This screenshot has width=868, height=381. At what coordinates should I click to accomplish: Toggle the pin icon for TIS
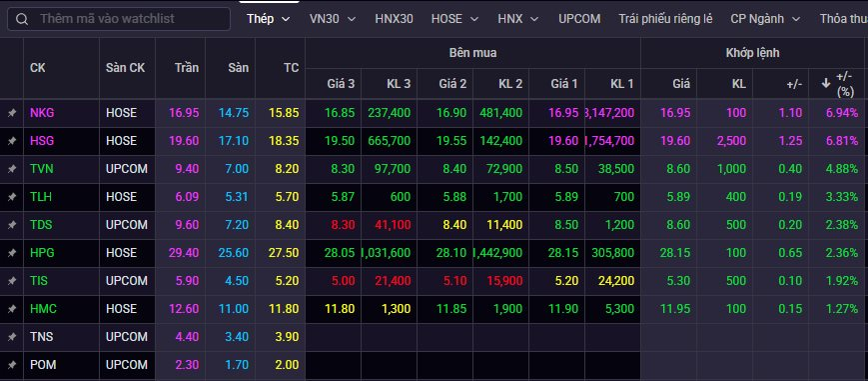(x=12, y=281)
